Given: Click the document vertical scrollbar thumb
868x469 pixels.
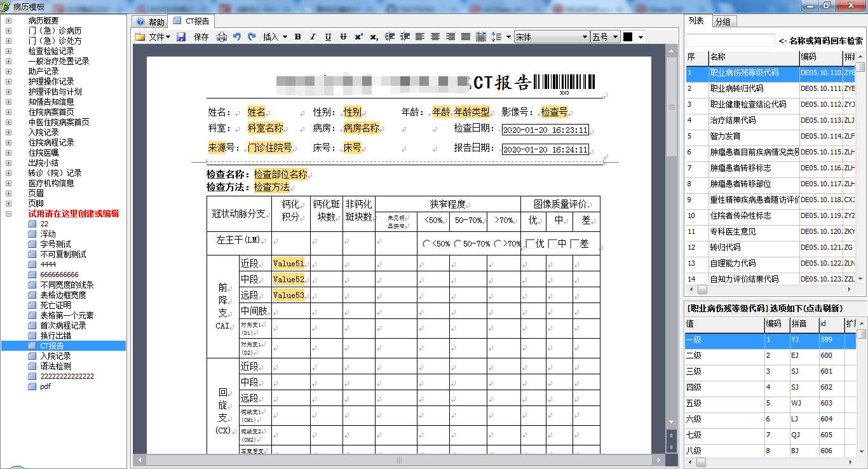Looking at the screenshot, I should [672, 108].
